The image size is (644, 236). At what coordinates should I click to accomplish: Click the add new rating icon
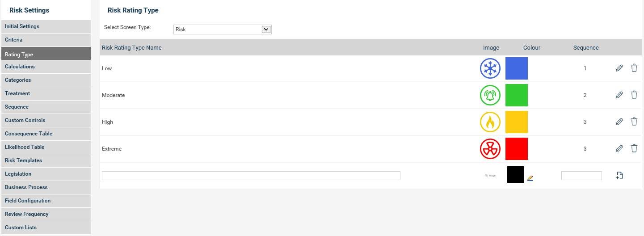click(619, 176)
